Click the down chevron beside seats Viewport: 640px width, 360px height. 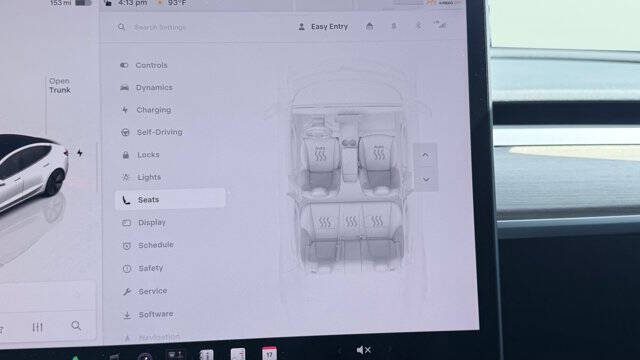coord(426,179)
